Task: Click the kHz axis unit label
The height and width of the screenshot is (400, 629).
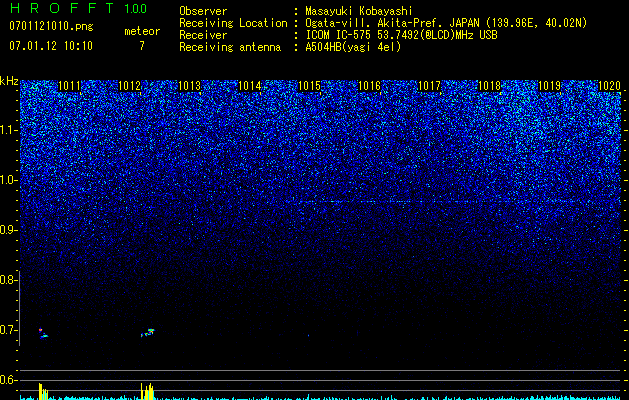Action: point(9,81)
